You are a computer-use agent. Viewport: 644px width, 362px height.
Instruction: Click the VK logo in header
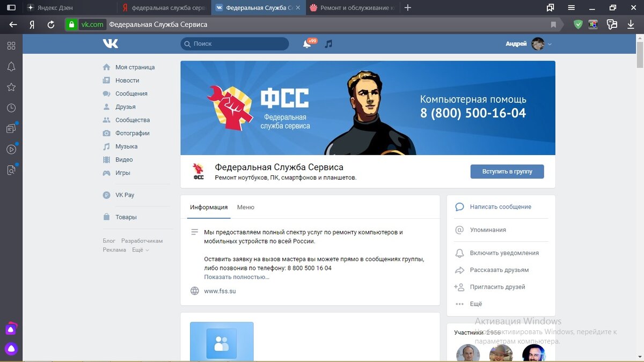pyautogui.click(x=111, y=43)
